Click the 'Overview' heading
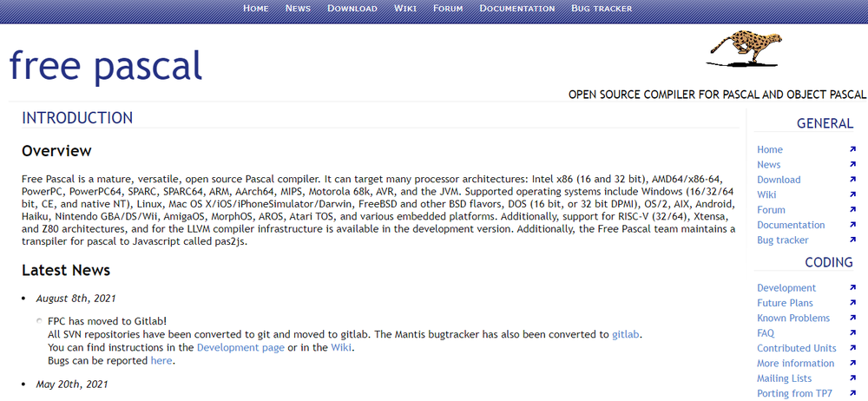 point(56,151)
